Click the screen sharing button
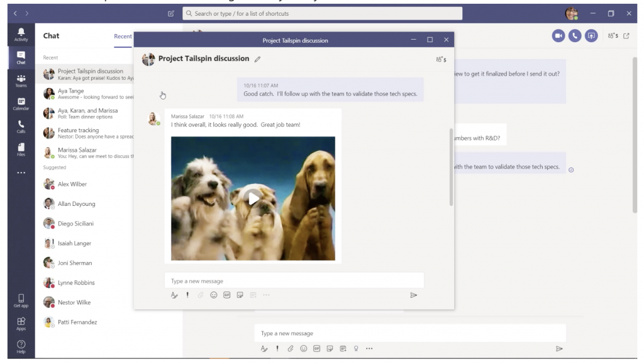Screen dimensions: 644x364 pyautogui.click(x=591, y=37)
